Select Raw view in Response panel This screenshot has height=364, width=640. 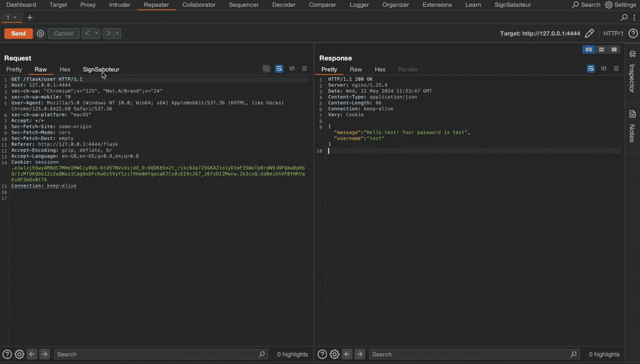pyautogui.click(x=356, y=69)
